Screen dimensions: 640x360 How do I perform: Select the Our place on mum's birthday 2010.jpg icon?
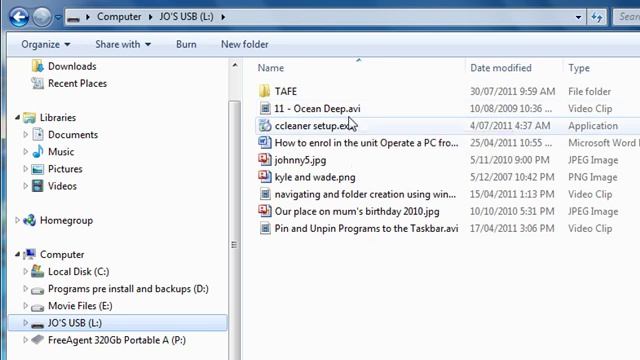[265, 211]
